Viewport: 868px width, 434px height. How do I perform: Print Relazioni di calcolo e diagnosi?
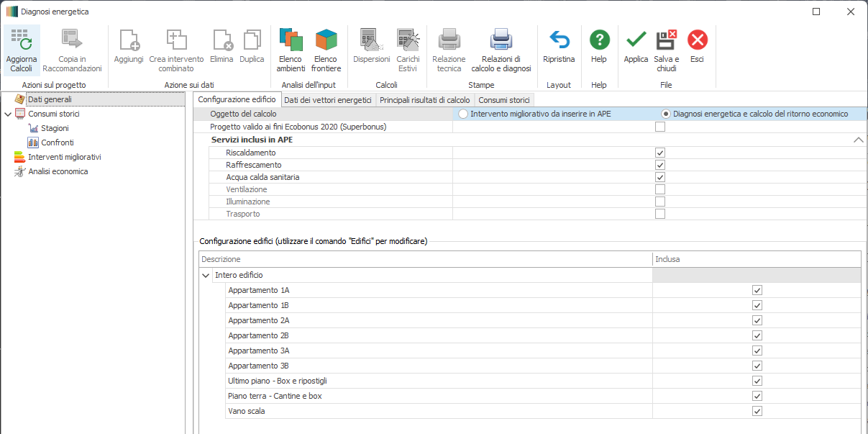coord(501,40)
